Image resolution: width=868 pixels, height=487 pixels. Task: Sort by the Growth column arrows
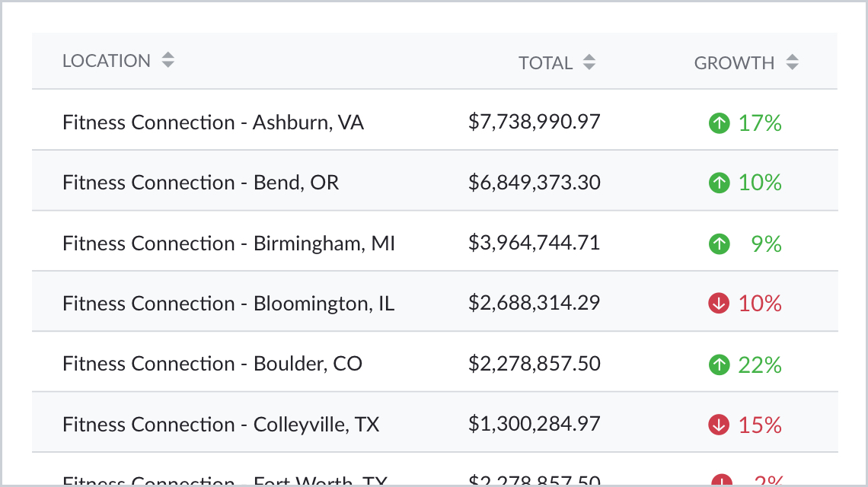pos(793,63)
